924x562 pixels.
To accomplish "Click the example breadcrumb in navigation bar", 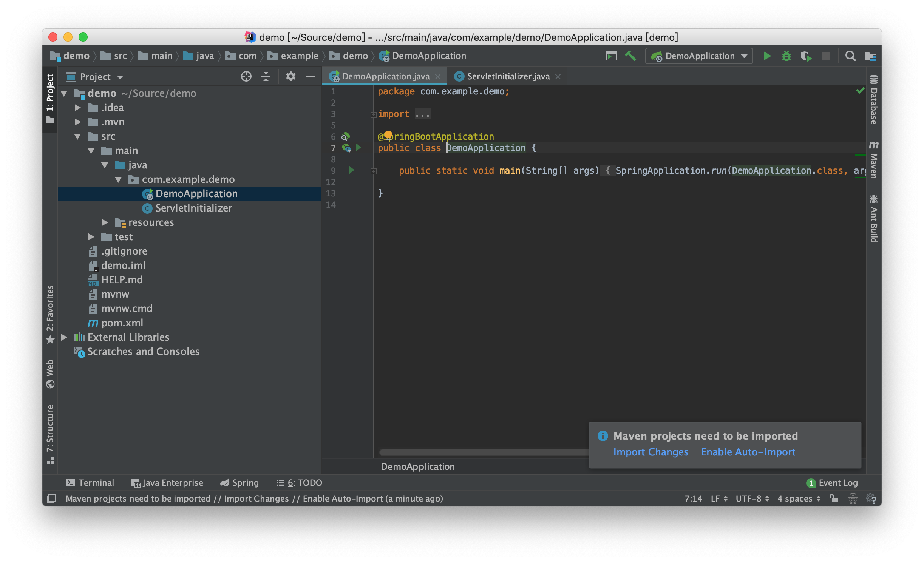I will point(293,56).
